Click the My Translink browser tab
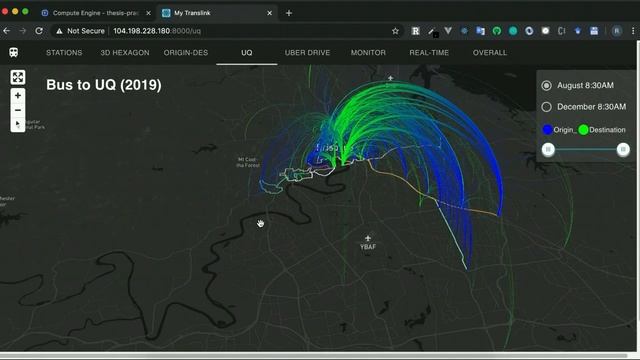640x360 pixels. (x=216, y=13)
